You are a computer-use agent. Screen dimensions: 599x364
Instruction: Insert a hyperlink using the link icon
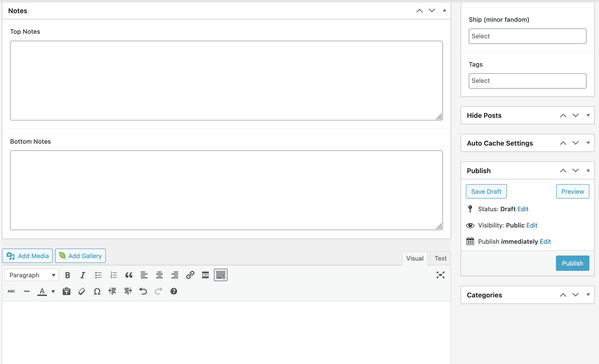click(x=190, y=275)
